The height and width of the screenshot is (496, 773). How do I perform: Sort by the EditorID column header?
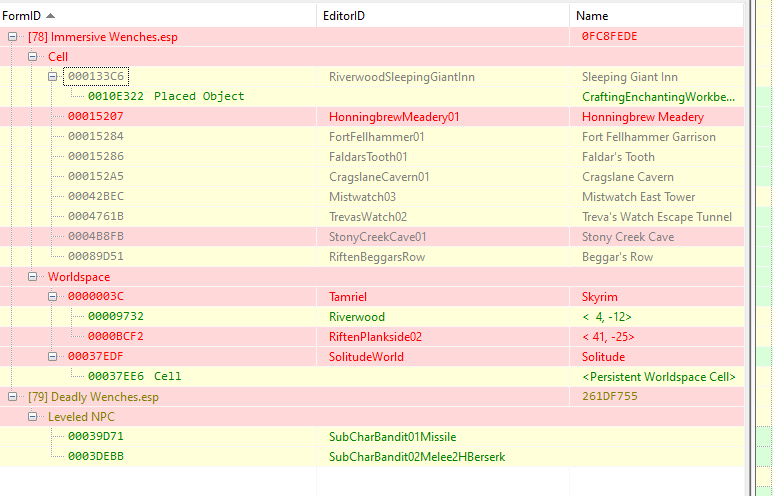[443, 16]
